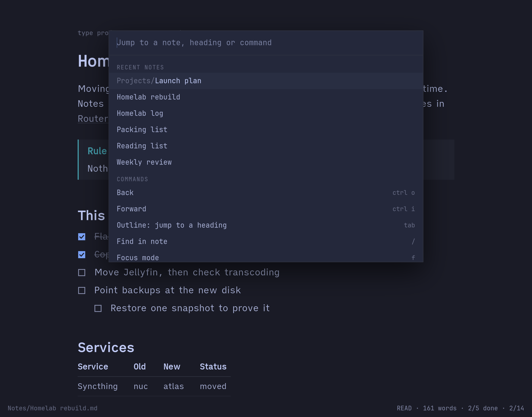Viewport: 532px width, 417px height.
Task: Open the Homelab rebuild recent note
Action: 266,97
